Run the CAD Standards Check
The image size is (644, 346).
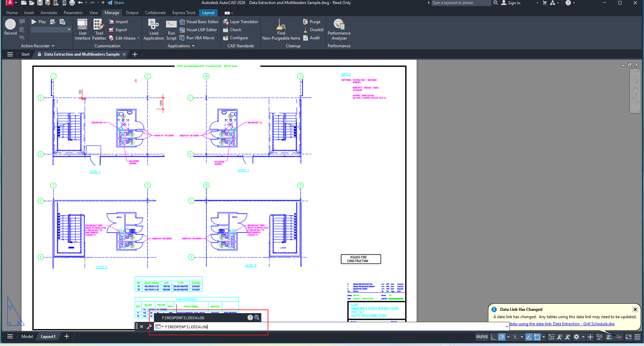232,30
